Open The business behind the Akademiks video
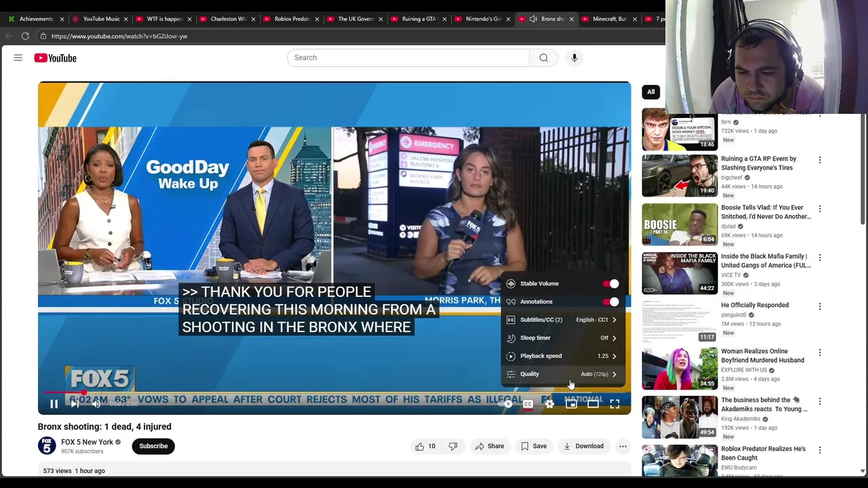The height and width of the screenshot is (488, 868). [x=679, y=417]
